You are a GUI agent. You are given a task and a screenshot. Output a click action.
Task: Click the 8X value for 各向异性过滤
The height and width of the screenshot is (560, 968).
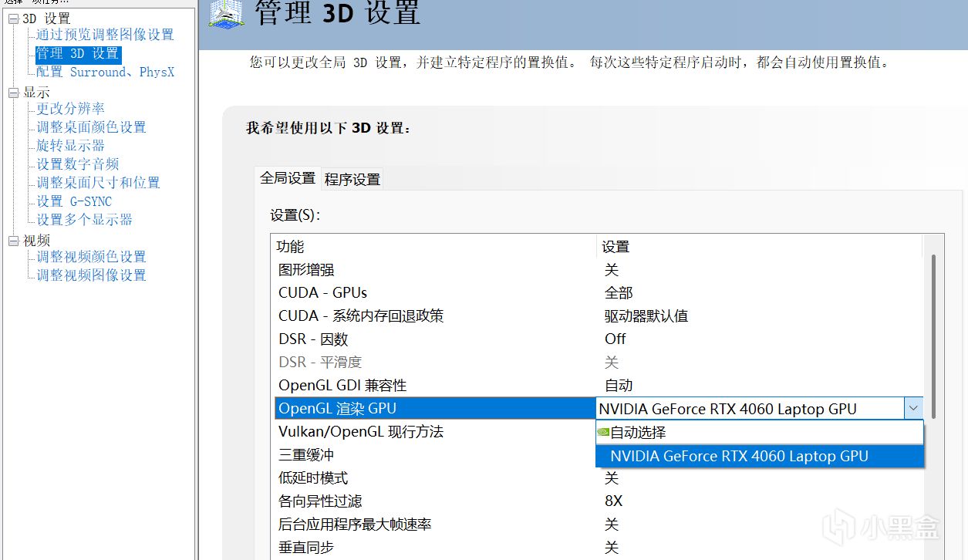tap(614, 501)
